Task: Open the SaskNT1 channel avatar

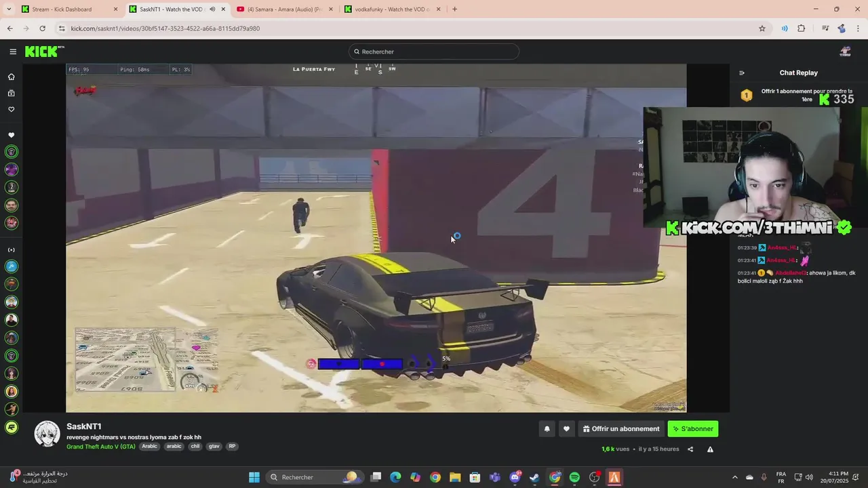Action: tap(47, 433)
